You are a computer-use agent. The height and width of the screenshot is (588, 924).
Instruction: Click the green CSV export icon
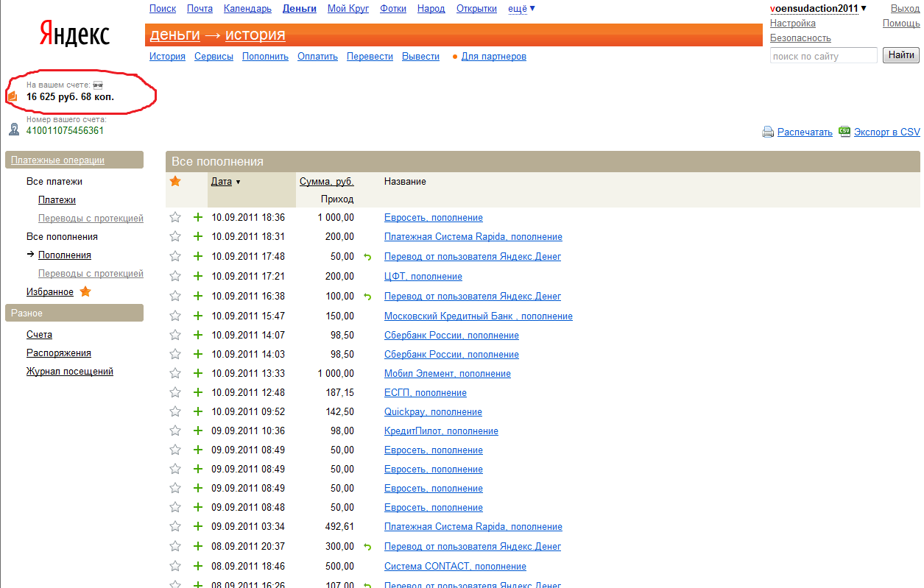point(844,131)
